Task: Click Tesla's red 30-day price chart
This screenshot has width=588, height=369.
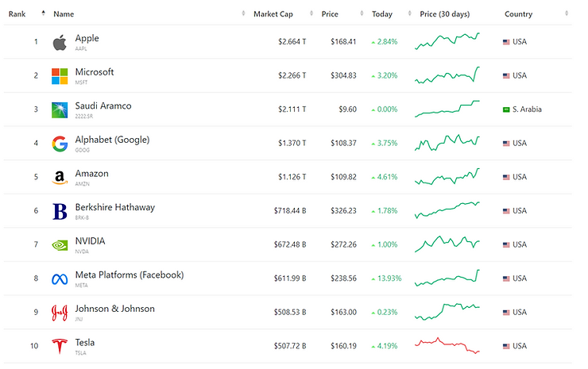Action: (447, 345)
